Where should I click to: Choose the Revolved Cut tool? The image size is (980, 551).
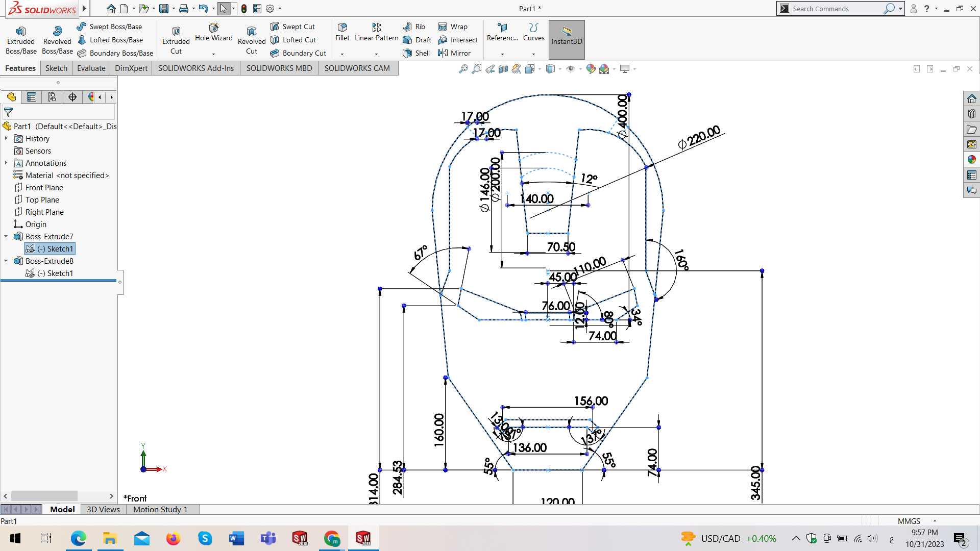pos(252,40)
